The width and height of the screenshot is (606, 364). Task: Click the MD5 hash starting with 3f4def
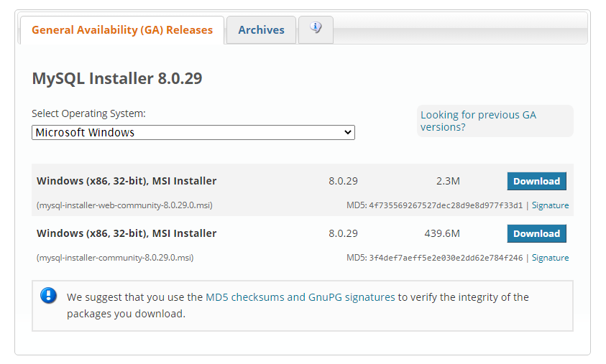(446, 258)
